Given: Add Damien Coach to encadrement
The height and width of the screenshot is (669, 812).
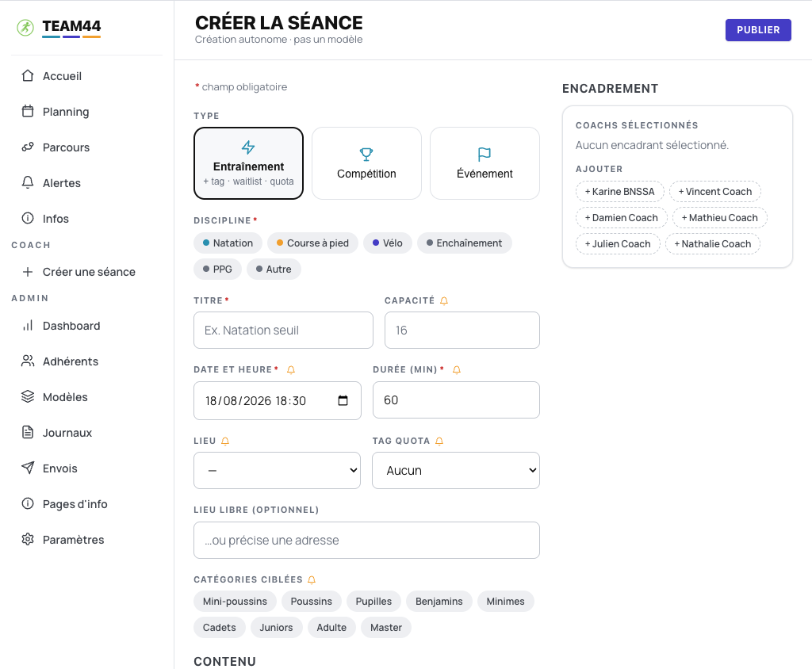Looking at the screenshot, I should click(622, 217).
